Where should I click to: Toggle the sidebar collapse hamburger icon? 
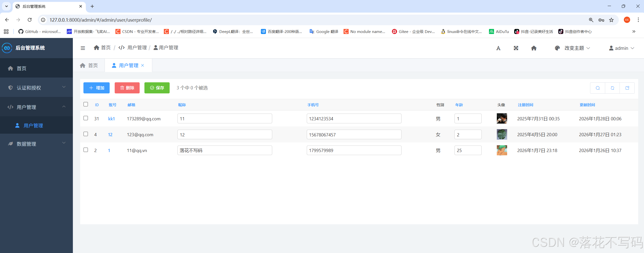[x=83, y=48]
